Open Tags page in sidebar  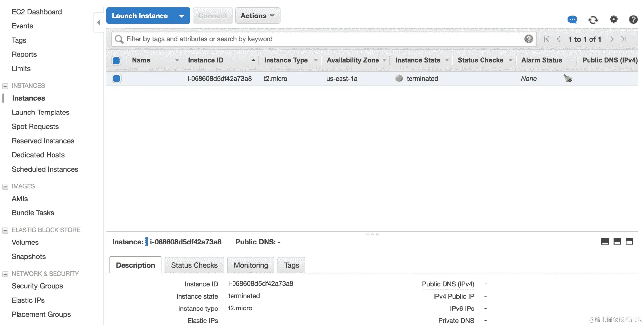click(19, 40)
